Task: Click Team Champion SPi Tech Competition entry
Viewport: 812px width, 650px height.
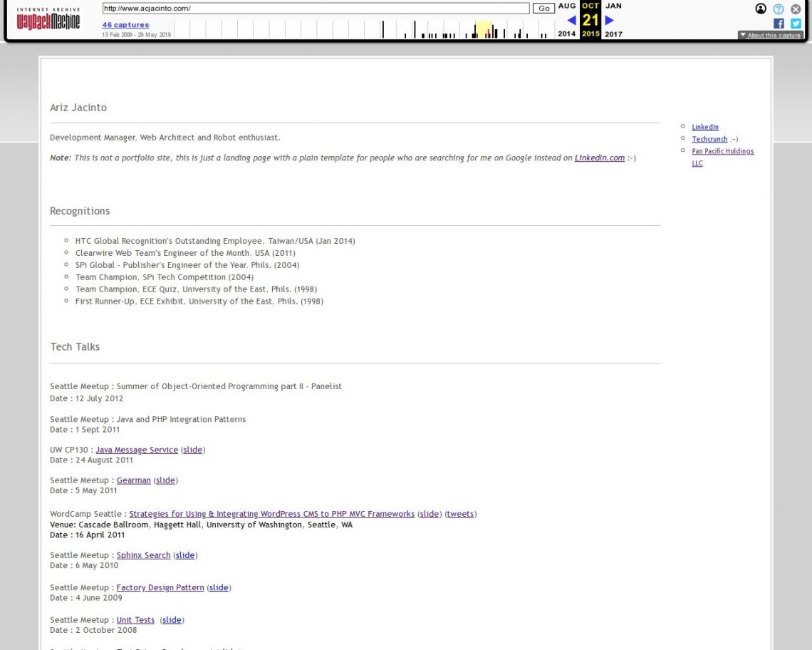Action: pos(164,277)
